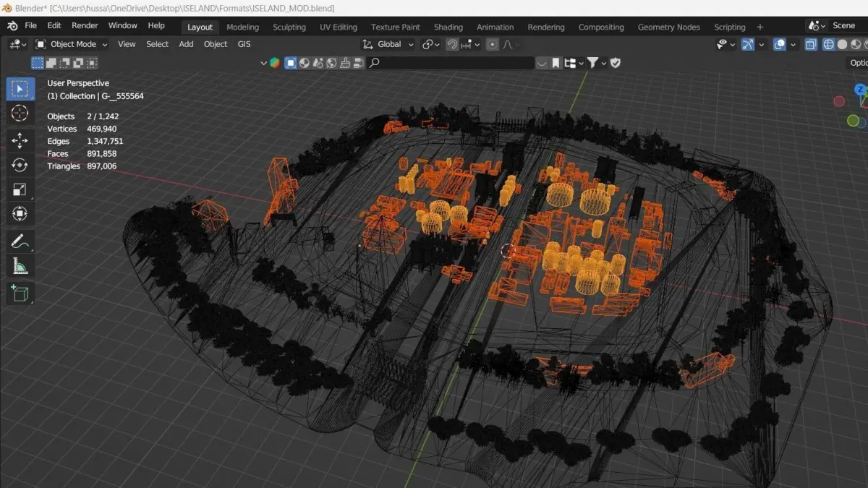Switch viewport to solid shading
Screen dimensions: 868x488
click(x=842, y=44)
